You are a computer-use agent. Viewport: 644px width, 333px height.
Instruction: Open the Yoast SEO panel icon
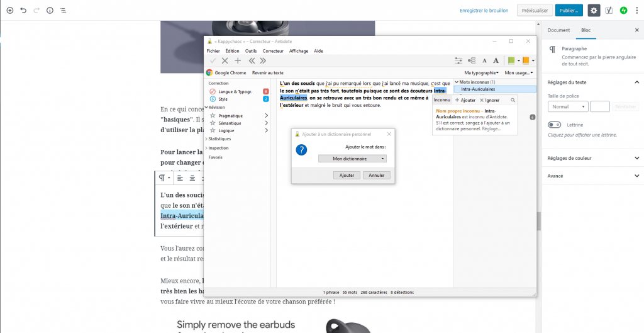609,11
